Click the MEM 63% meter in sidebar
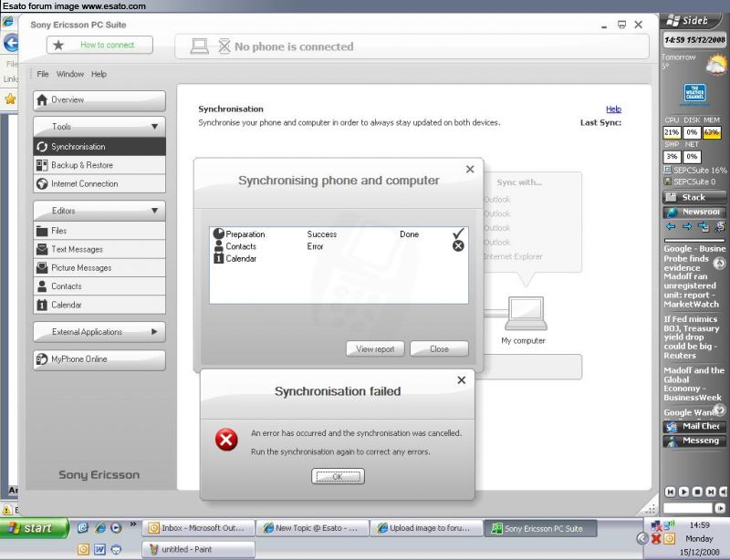Viewport: 730px width, 560px height. (x=712, y=132)
